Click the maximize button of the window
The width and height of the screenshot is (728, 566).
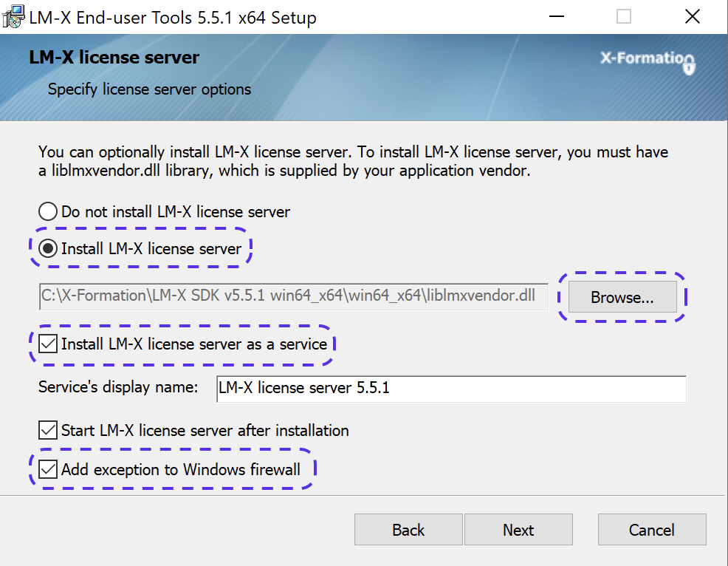624,16
